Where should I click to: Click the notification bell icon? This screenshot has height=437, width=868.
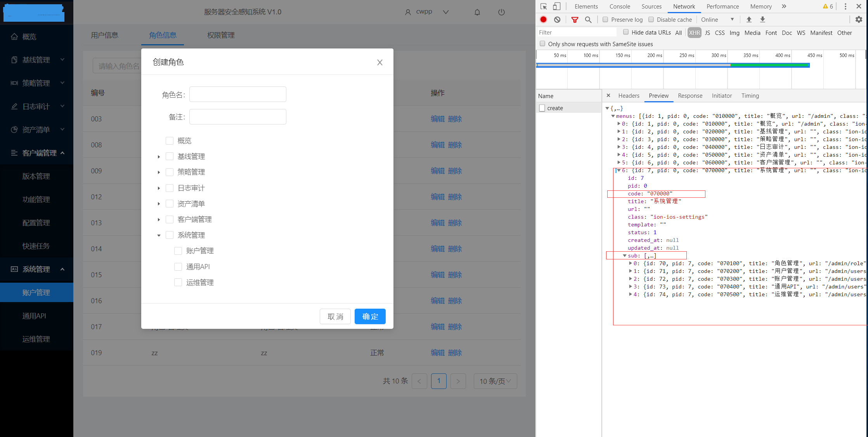click(x=477, y=12)
